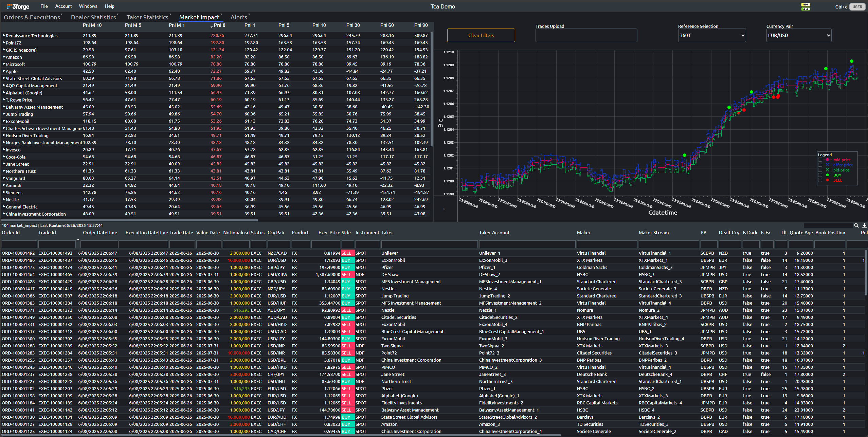Viewport: 868px width, 437px height.
Task: Click the search box above the trades table
Action: click(x=828, y=225)
